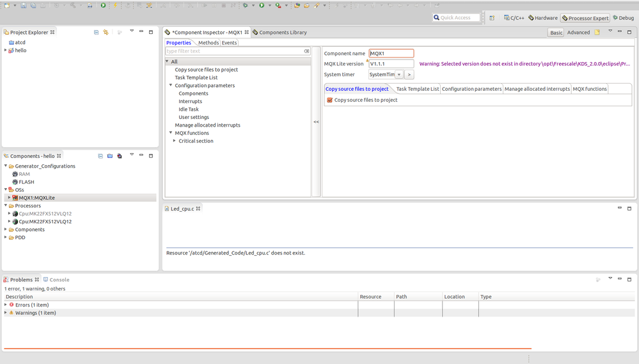Switch to the Debug perspective
Viewport: 639px width, 364px height.
coord(623,18)
